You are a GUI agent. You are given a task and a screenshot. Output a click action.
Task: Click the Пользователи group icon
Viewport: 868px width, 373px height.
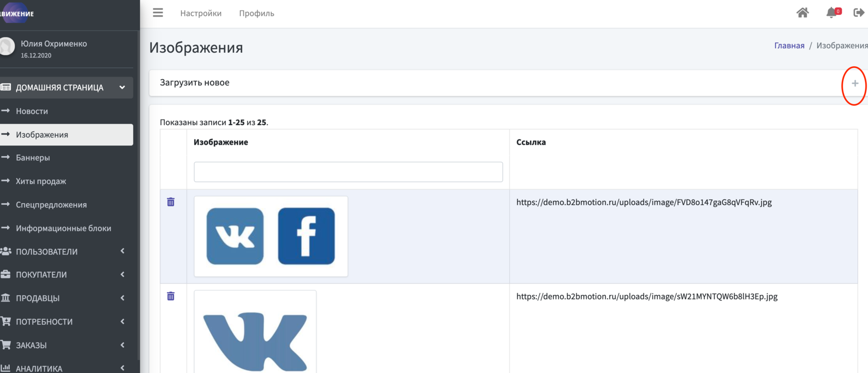(x=6, y=251)
